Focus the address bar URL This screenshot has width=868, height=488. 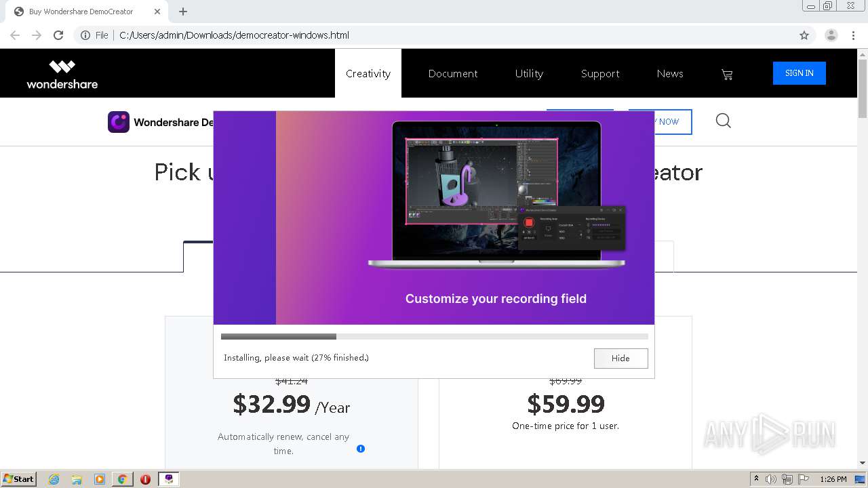point(234,35)
